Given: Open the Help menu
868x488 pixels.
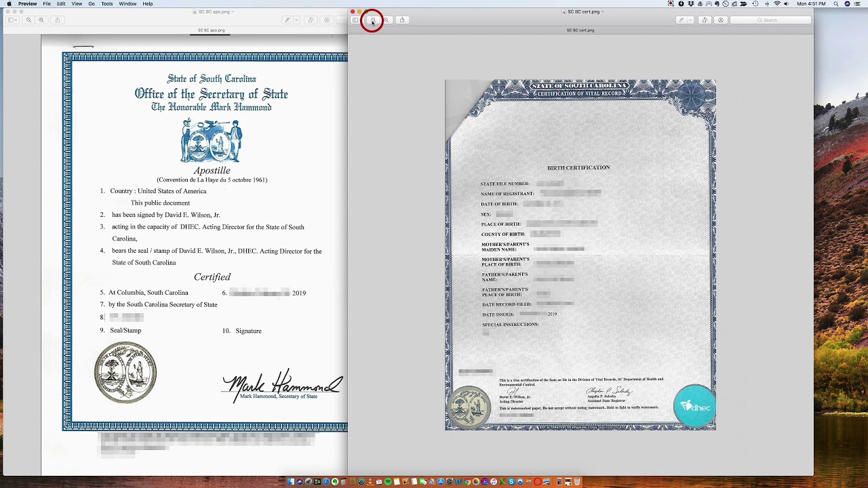Looking at the screenshot, I should [148, 4].
